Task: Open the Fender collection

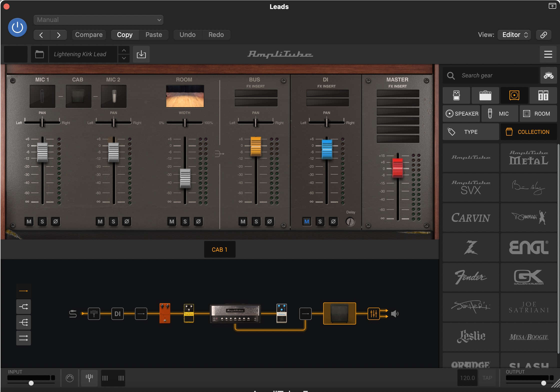Action: 471,277
